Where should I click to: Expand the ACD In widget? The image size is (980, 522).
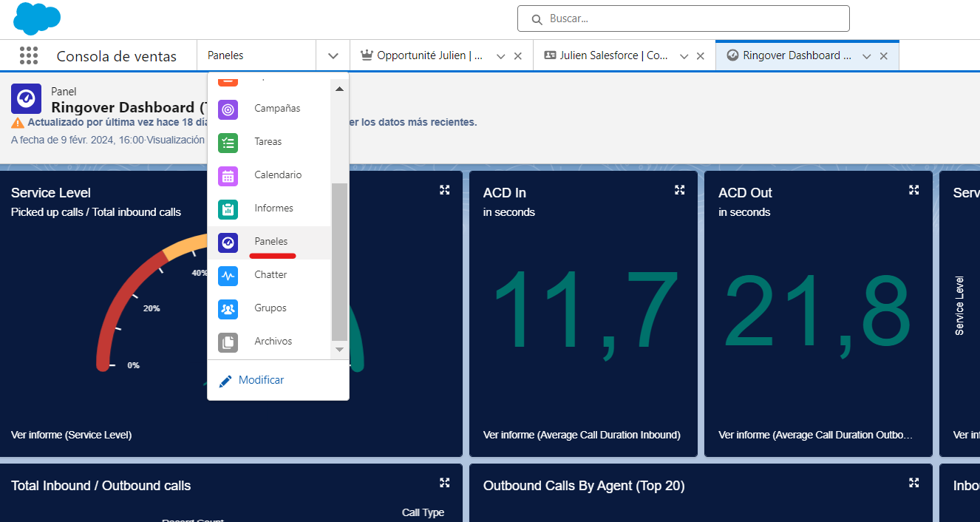tap(679, 190)
